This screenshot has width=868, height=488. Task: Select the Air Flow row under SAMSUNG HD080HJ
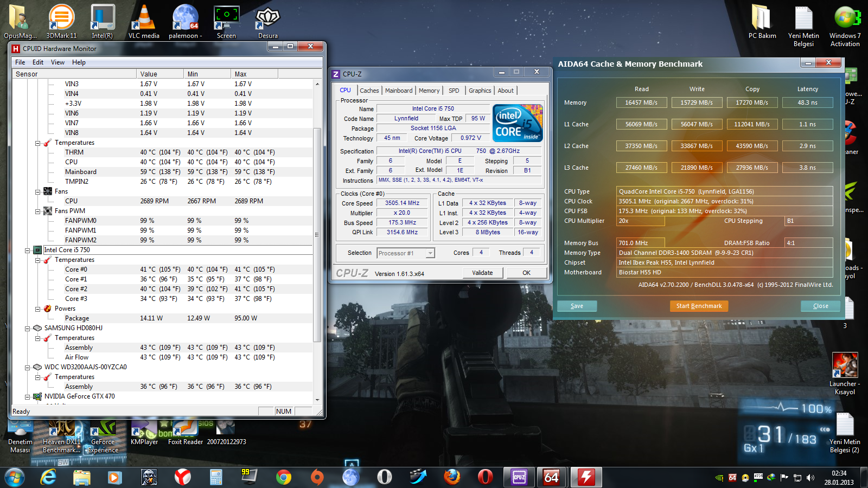163,357
